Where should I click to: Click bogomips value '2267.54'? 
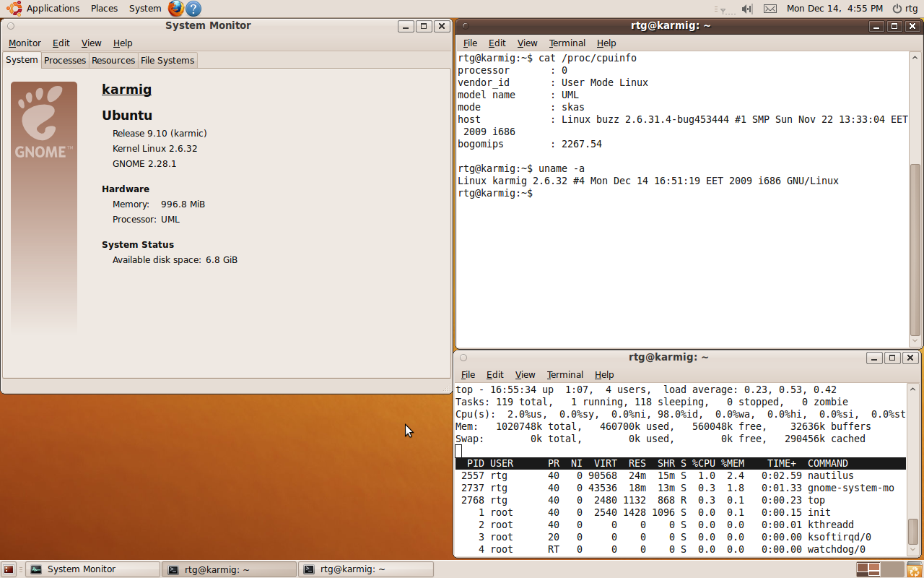(582, 144)
